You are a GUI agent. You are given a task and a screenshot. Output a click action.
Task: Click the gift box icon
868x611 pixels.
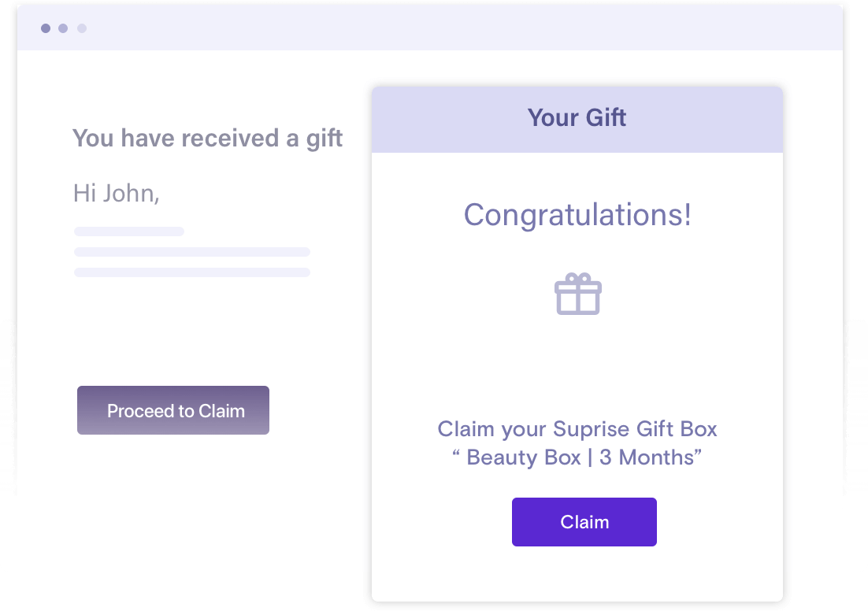tap(578, 294)
